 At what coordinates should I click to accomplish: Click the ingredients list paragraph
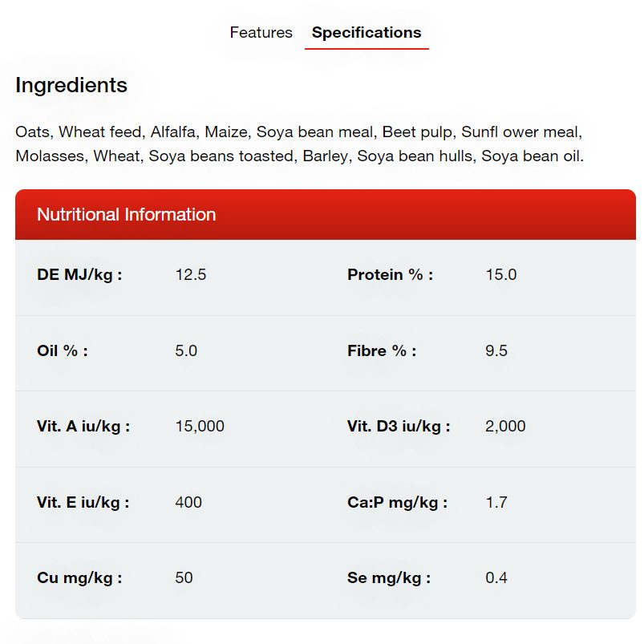click(299, 144)
